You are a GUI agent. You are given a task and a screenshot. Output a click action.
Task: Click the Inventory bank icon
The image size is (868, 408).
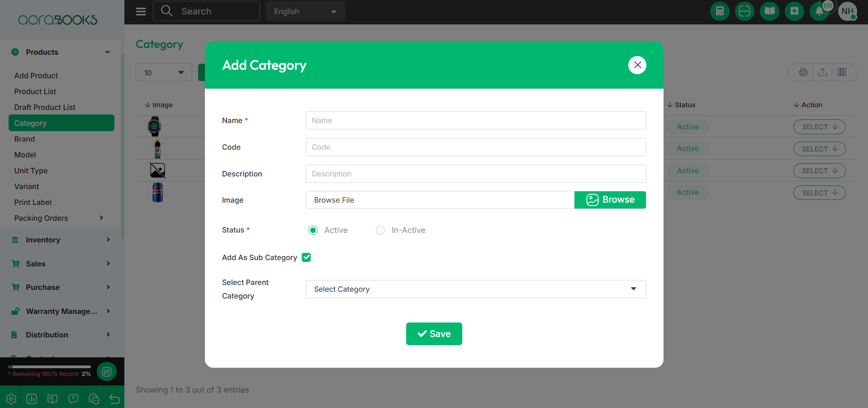pos(15,240)
